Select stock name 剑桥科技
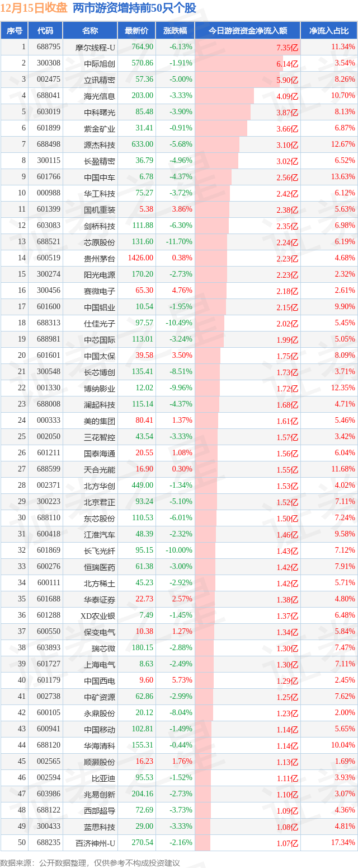The width and height of the screenshot is (358, 868). coord(100,226)
